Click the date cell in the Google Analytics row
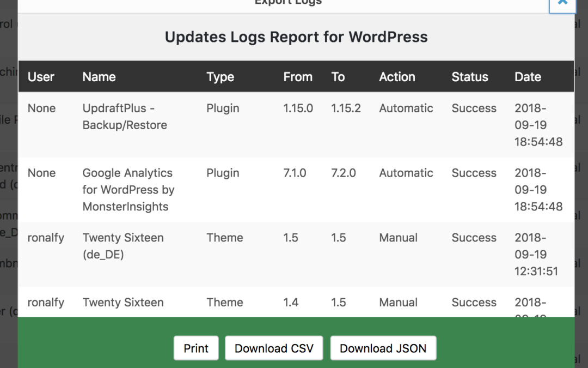The width and height of the screenshot is (588, 368). (538, 190)
